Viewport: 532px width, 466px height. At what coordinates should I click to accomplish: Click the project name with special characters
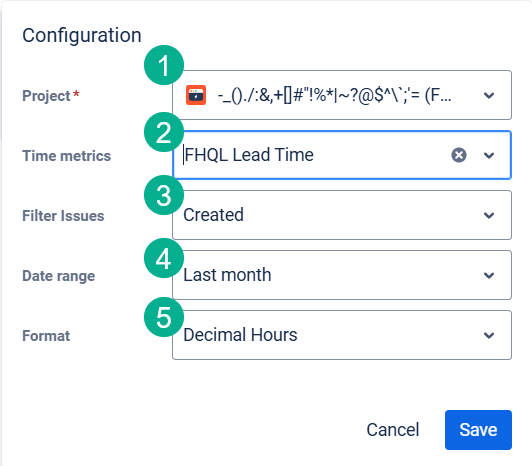pos(335,95)
